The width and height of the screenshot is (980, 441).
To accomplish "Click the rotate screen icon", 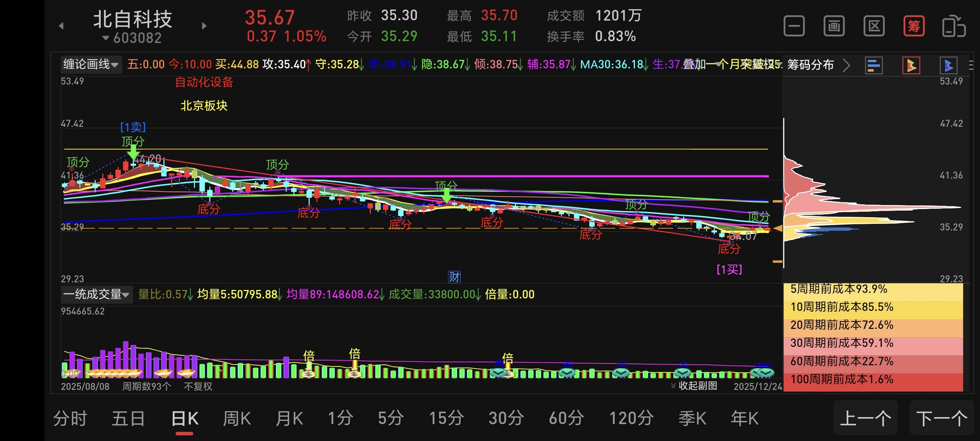I will click(954, 26).
